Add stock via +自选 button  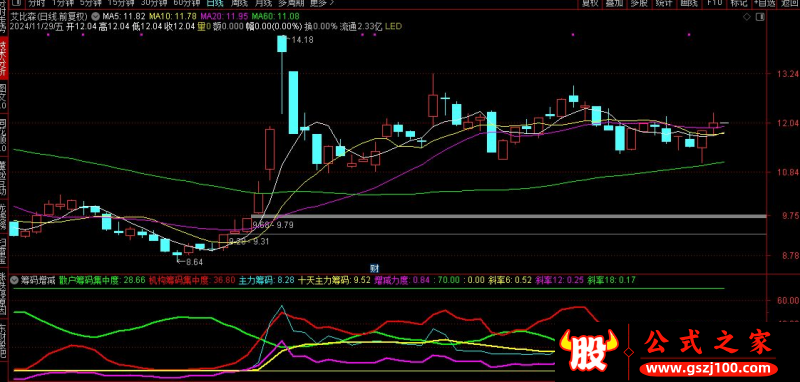point(763,3)
